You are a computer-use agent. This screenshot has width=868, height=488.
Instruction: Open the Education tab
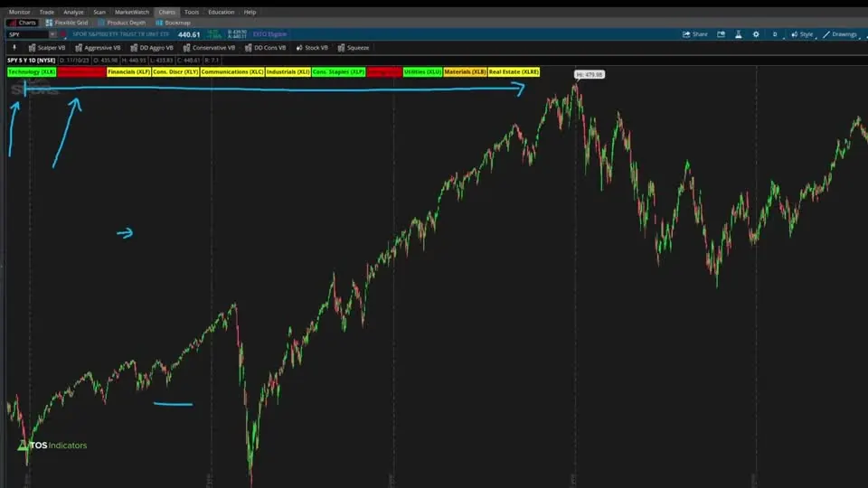coord(221,12)
